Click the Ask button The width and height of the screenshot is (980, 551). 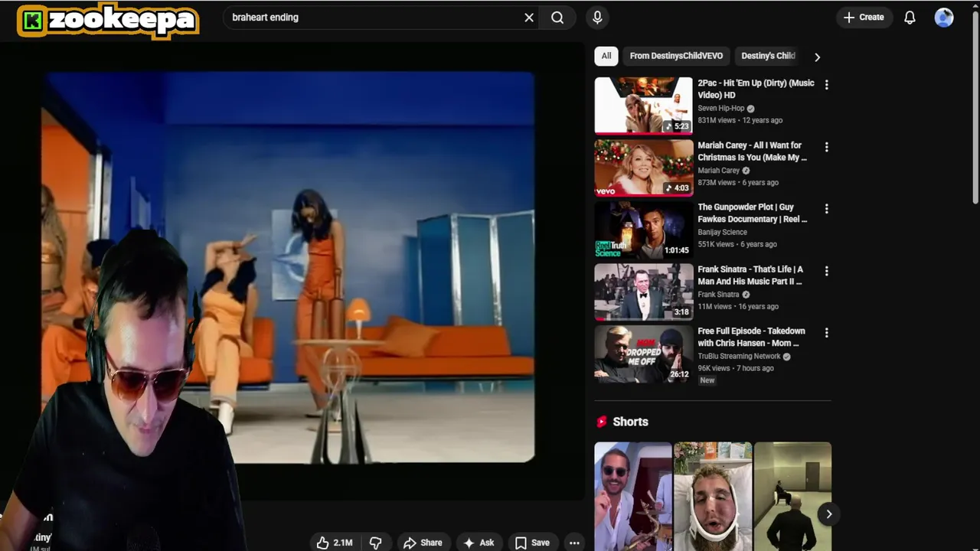[x=479, y=543]
